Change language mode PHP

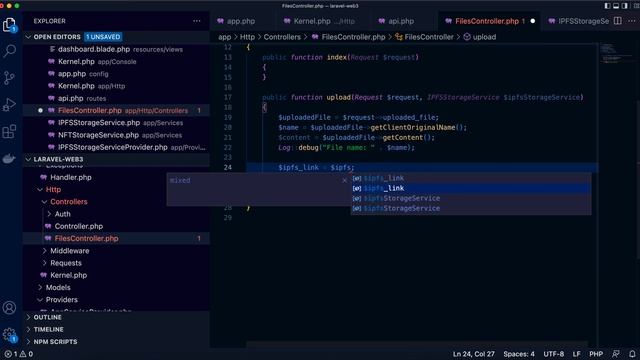pos(596,354)
